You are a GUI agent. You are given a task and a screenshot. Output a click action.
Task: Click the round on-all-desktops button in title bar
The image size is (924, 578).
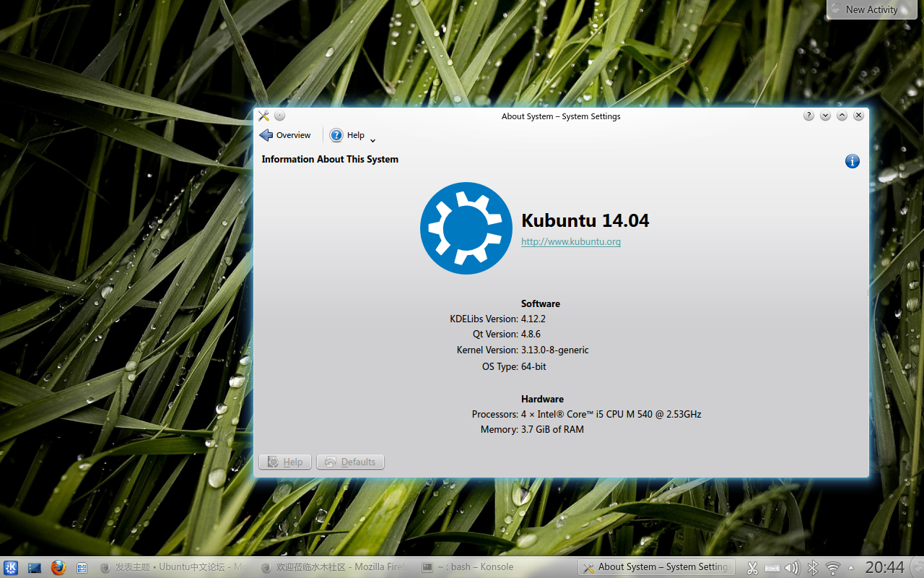click(280, 116)
